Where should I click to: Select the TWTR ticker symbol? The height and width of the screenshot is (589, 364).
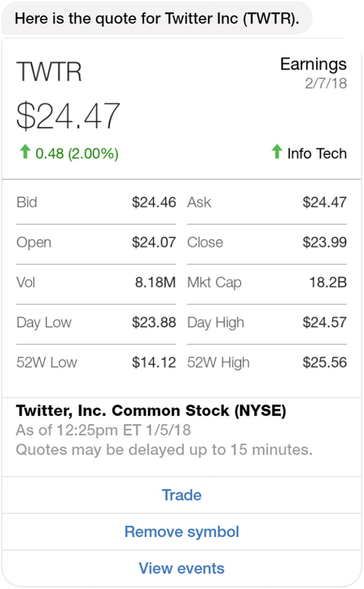tap(49, 72)
